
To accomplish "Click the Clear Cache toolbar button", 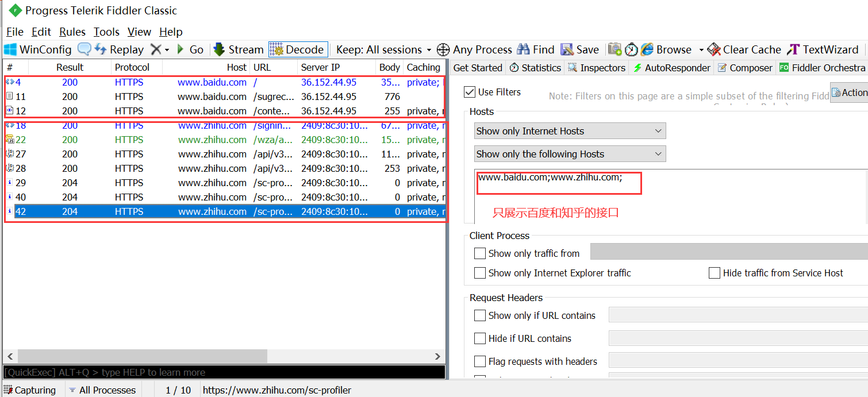I will click(744, 49).
